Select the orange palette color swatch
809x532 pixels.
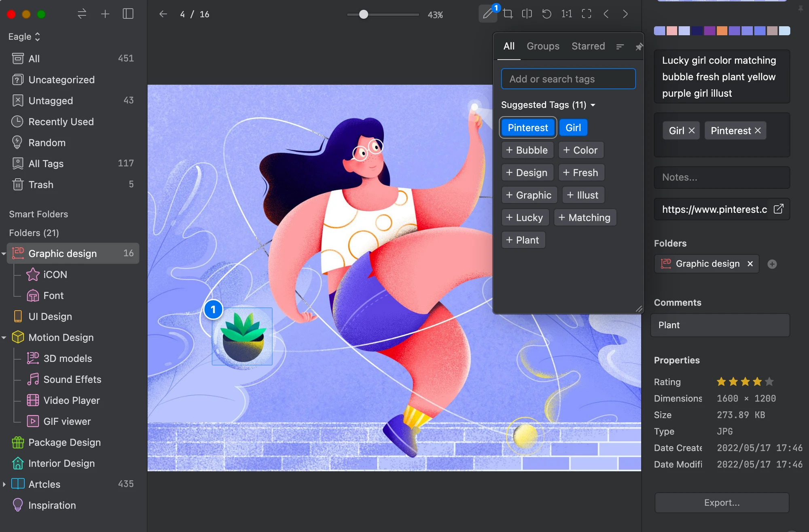[722, 31]
